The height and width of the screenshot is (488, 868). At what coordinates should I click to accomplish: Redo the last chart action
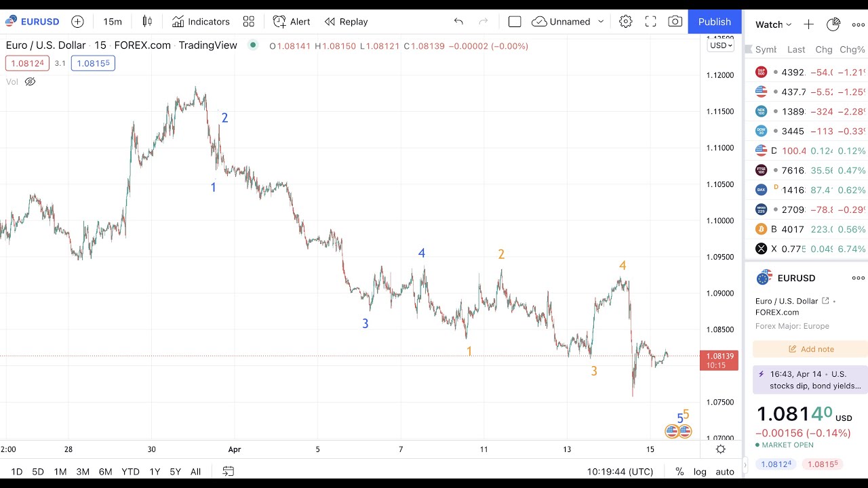coord(484,22)
